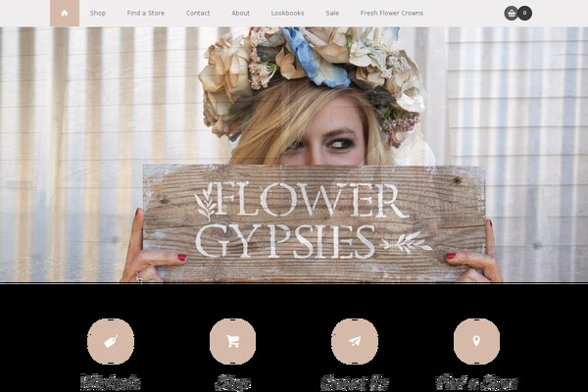Click the label under the price tag icon
This screenshot has height=392, width=588.
pyautogui.click(x=111, y=382)
